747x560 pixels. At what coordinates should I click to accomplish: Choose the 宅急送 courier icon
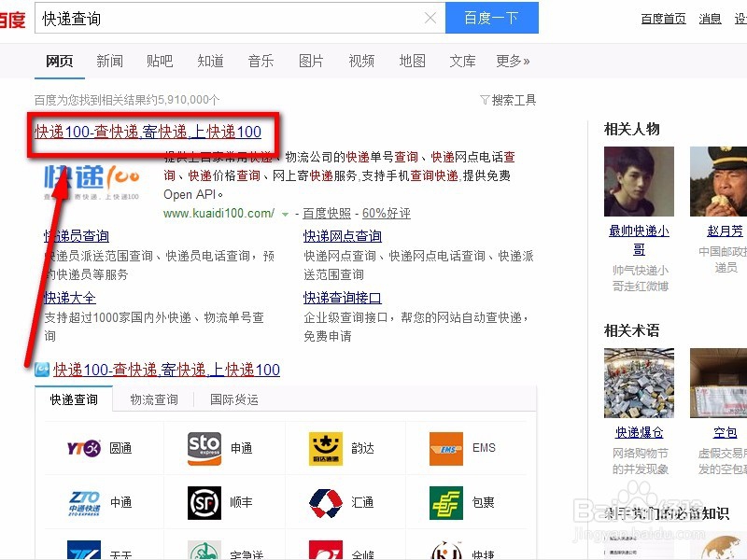(204, 550)
